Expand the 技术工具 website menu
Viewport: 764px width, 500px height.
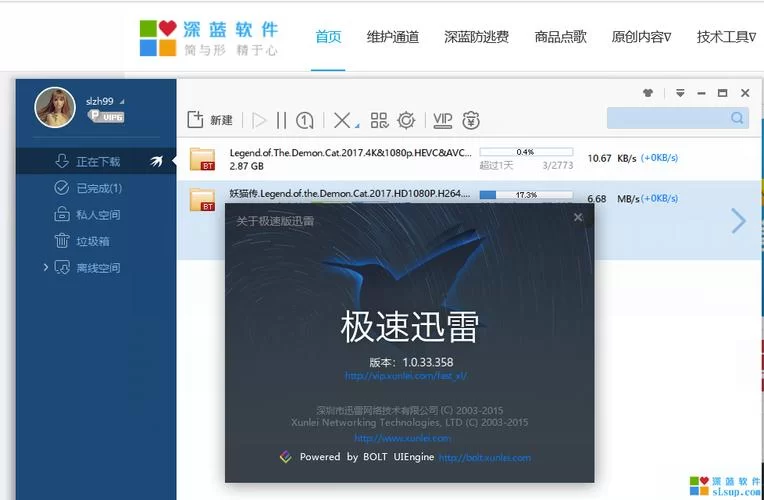pos(726,37)
